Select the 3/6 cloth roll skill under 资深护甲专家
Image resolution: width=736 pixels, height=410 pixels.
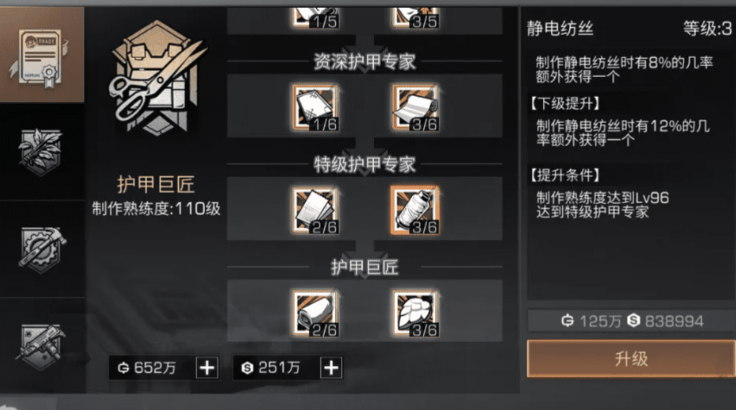pyautogui.click(x=415, y=108)
